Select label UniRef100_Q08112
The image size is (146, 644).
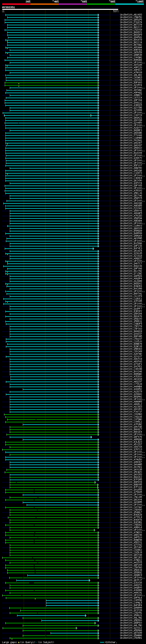[x=131, y=103]
